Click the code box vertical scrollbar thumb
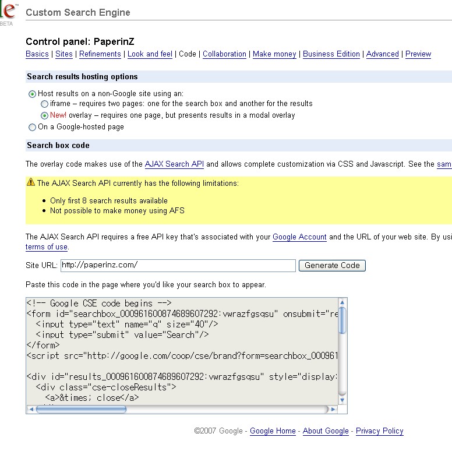 tap(342, 320)
